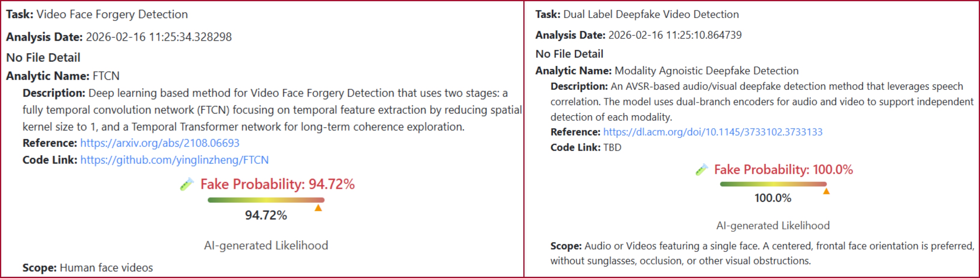
Task: Click orange triangle marker under FTCN gauge
Action: click(318, 208)
